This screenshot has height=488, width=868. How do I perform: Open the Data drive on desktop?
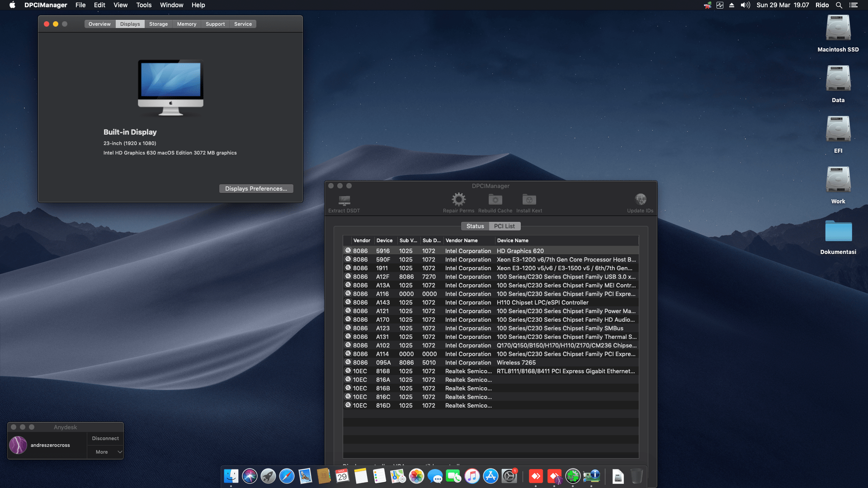point(838,79)
